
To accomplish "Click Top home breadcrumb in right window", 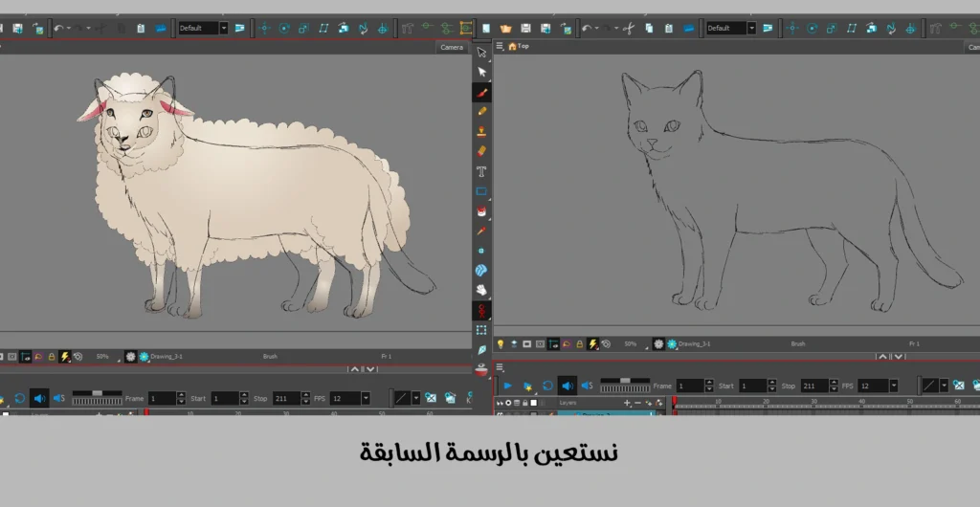I will pos(518,46).
